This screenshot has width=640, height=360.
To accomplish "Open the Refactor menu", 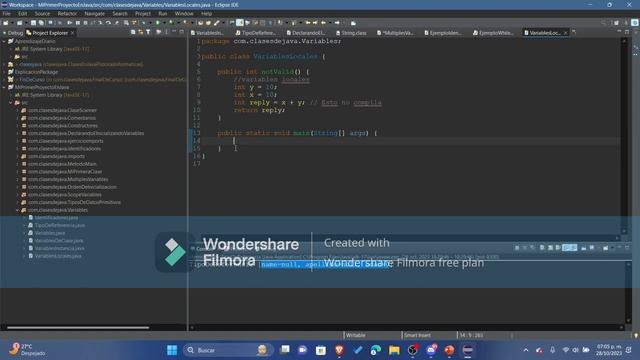I will click(x=67, y=13).
